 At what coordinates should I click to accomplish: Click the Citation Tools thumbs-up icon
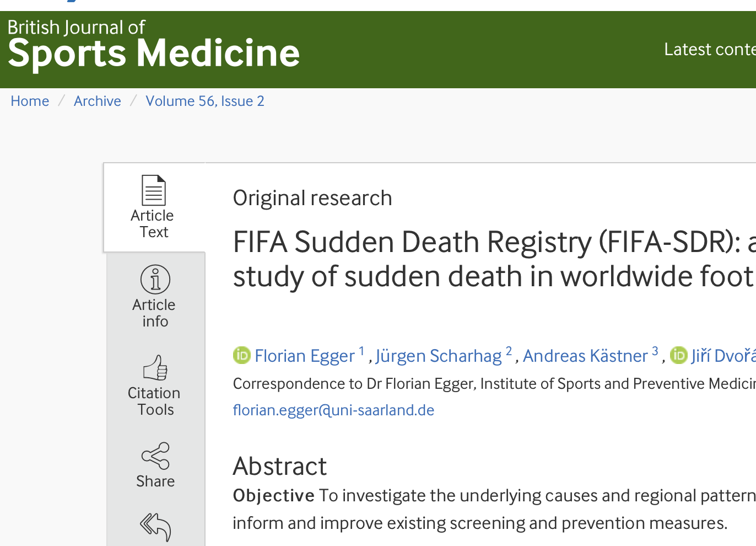[155, 368]
